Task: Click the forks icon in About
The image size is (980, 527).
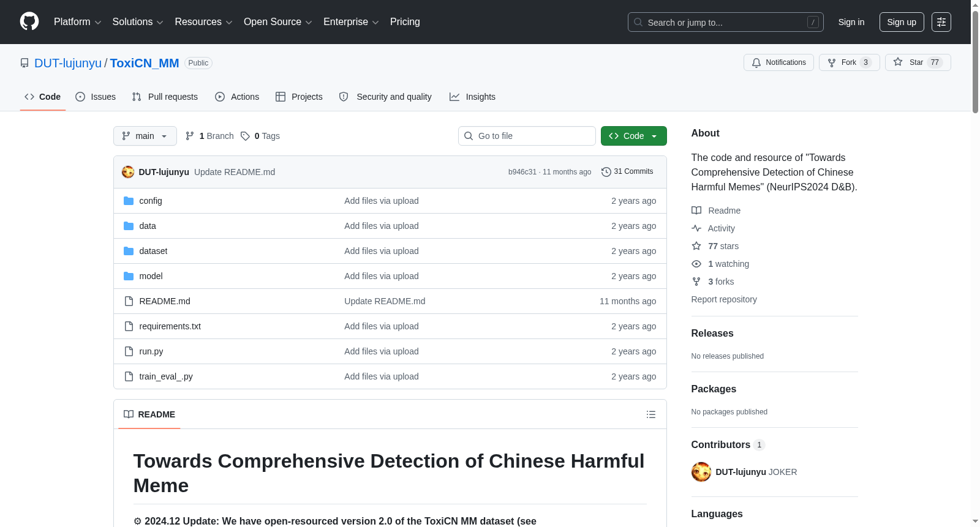Action: 696,282
